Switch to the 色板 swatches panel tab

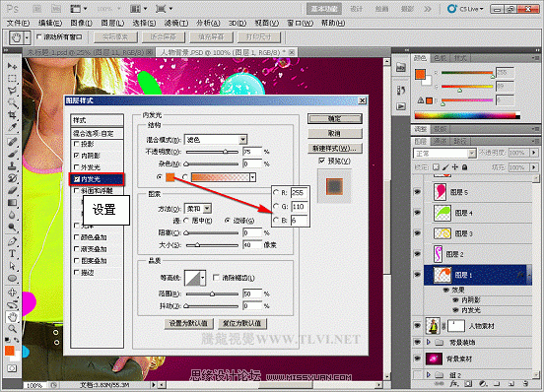click(x=441, y=58)
